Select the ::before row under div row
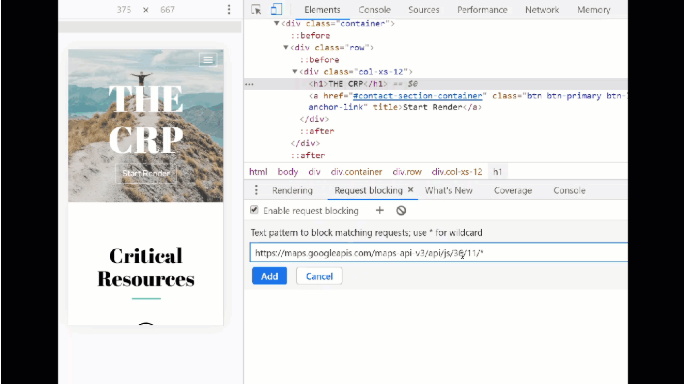Screen dimensions: 684x384 [x=319, y=60]
